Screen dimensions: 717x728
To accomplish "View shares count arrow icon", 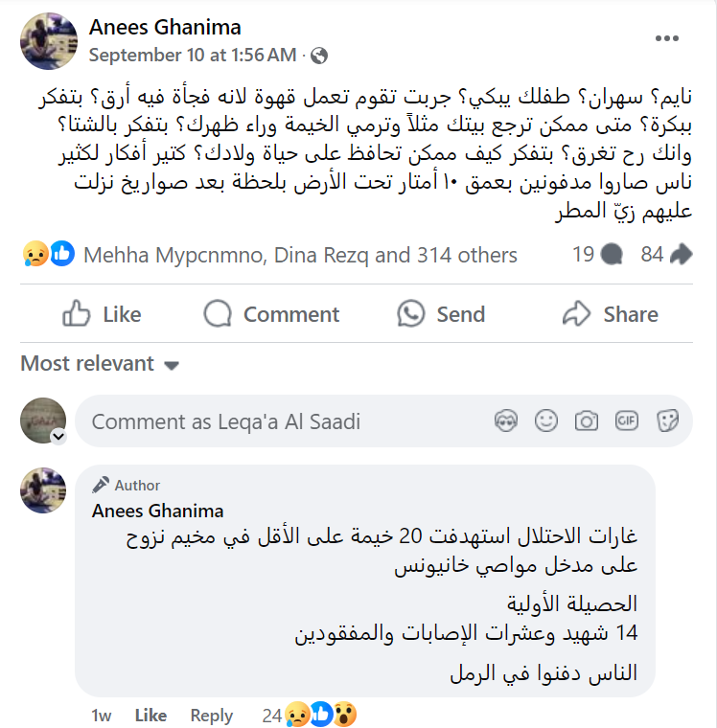I will pos(682,255).
